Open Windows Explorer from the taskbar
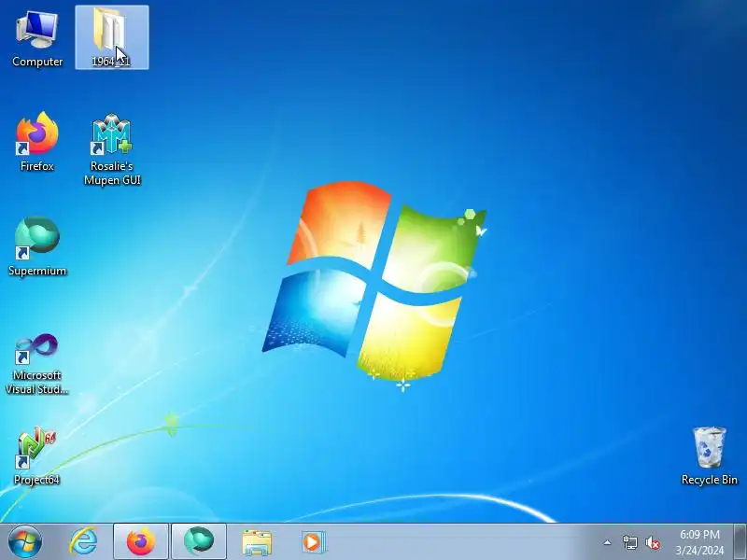This screenshot has height=560, width=747. tap(257, 542)
